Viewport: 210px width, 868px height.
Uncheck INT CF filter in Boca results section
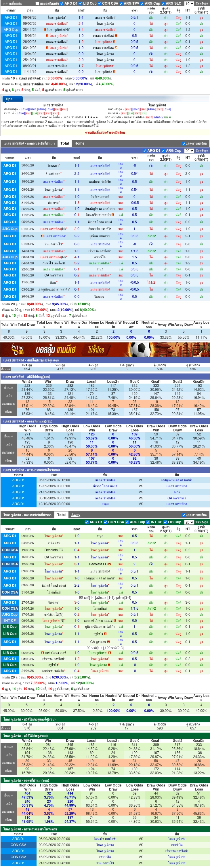(148, 522)
